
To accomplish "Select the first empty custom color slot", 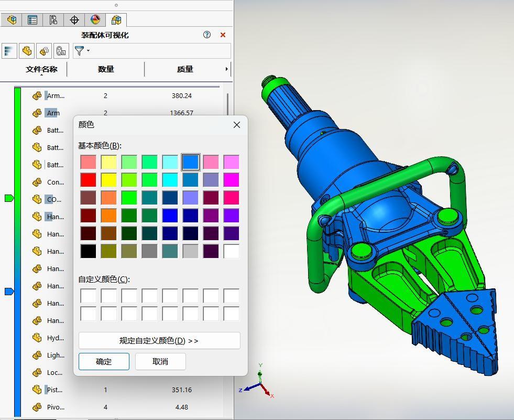I will (88, 296).
